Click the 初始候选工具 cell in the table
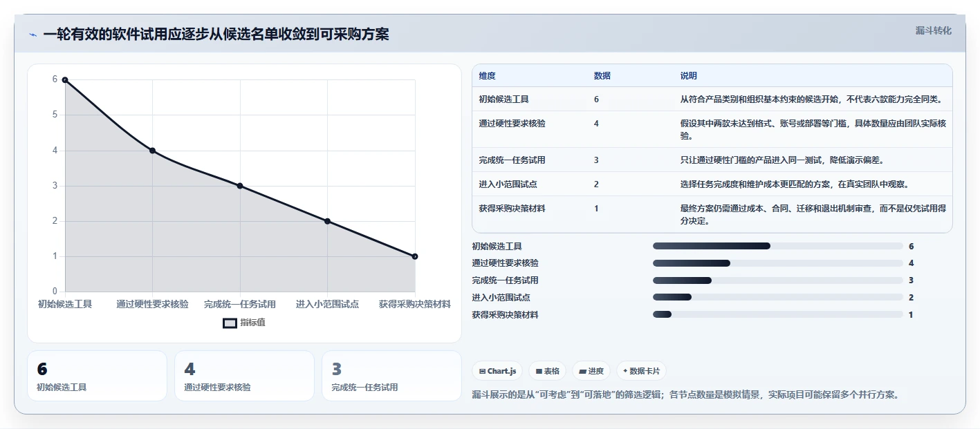The width and height of the screenshot is (980, 429). (x=503, y=99)
